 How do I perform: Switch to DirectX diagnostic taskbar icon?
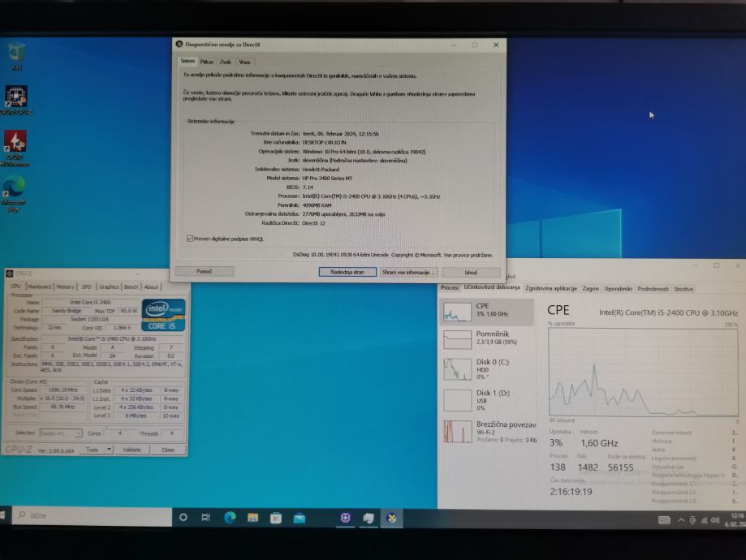pyautogui.click(x=391, y=518)
